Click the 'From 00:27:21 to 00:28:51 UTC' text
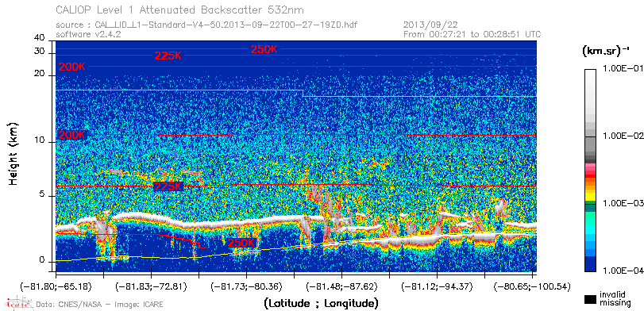This screenshot has width=644, height=311. (x=472, y=34)
